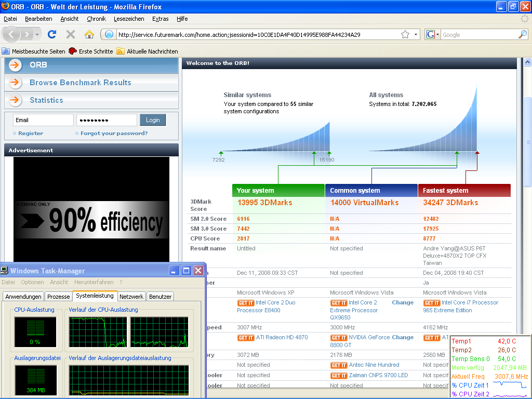Go to the home page via house icon

pos(89,34)
